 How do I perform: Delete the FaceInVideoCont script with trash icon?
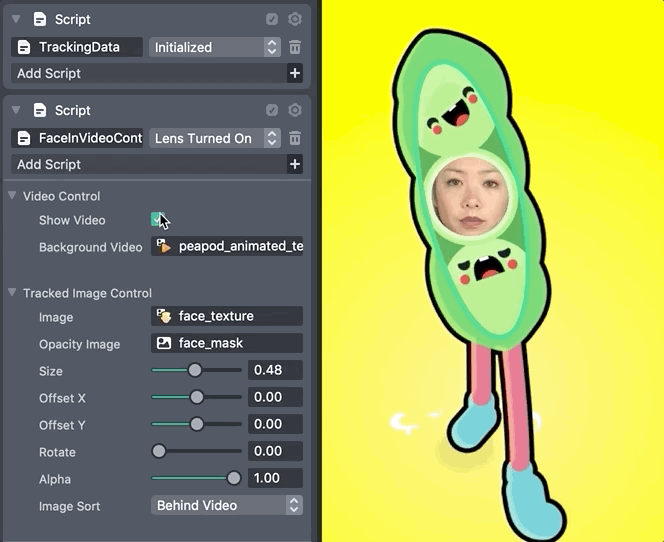[x=295, y=138]
